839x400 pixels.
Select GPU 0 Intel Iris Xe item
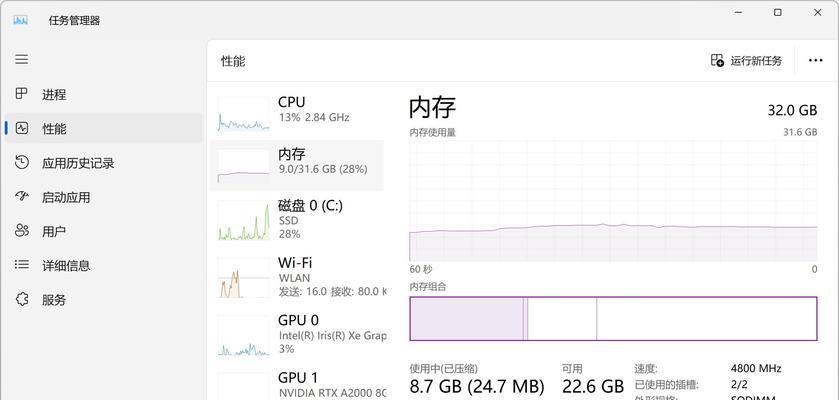296,335
